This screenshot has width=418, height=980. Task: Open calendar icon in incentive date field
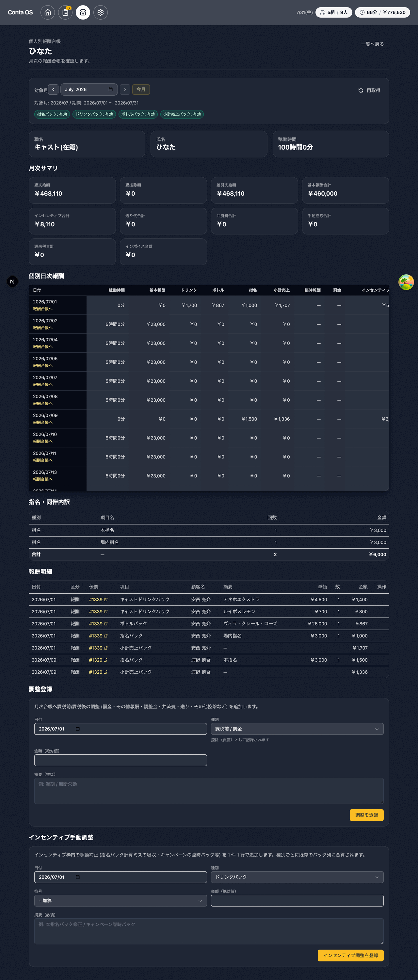pyautogui.click(x=78, y=877)
